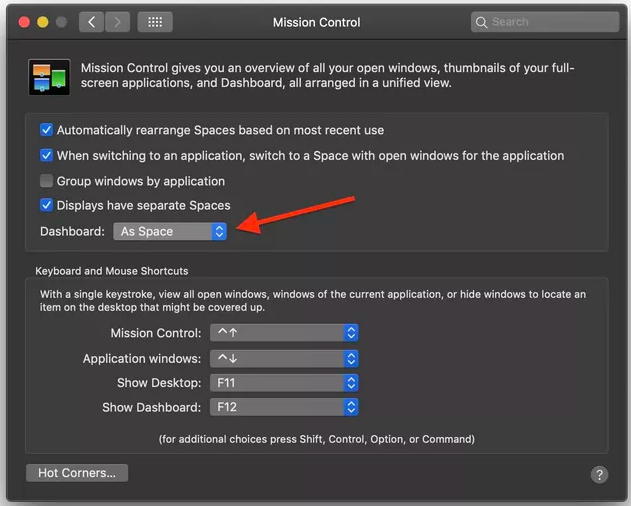Close the Mission Control window

click(x=24, y=22)
